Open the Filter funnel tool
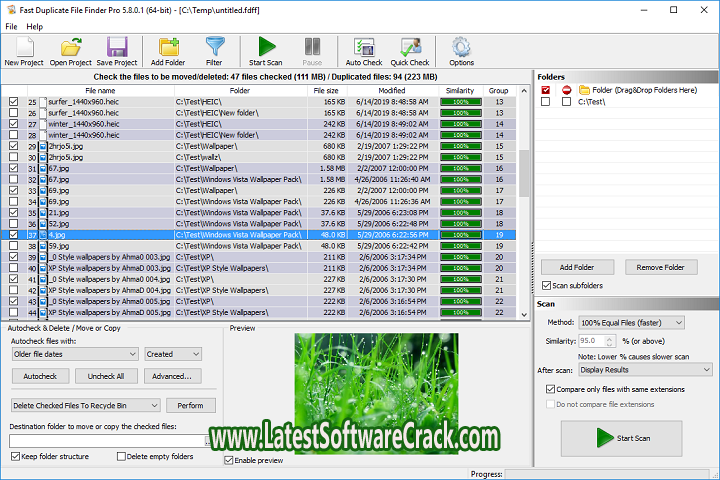The image size is (720, 480). tap(214, 47)
